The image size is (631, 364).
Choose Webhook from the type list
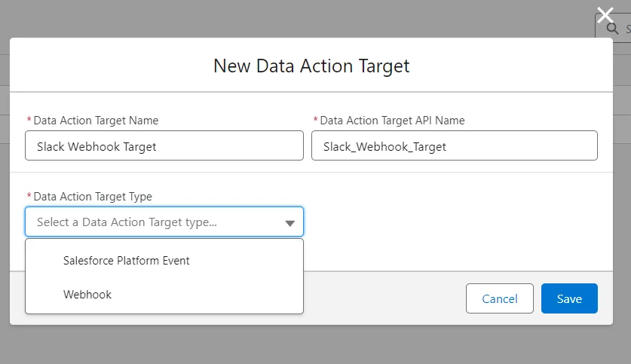pos(87,295)
